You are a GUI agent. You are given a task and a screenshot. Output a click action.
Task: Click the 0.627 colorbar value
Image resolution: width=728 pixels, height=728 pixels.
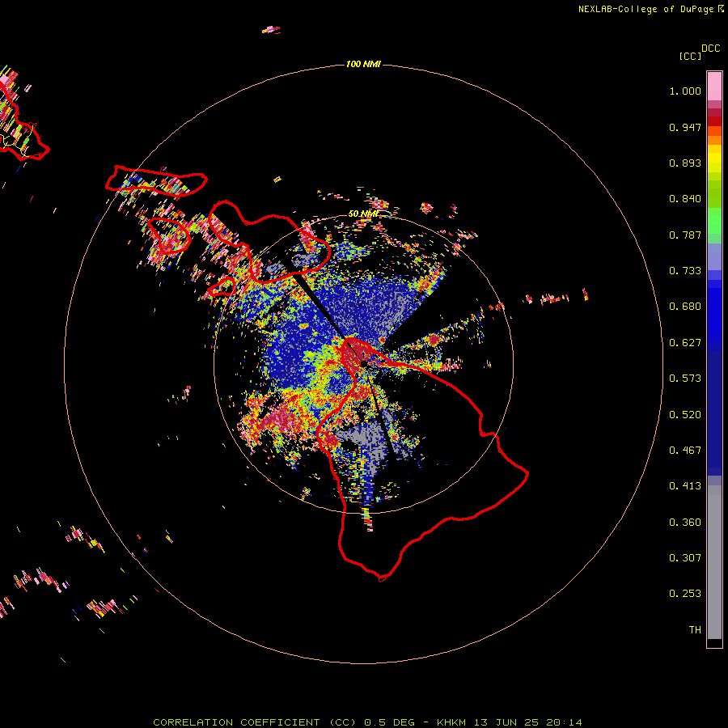click(685, 343)
